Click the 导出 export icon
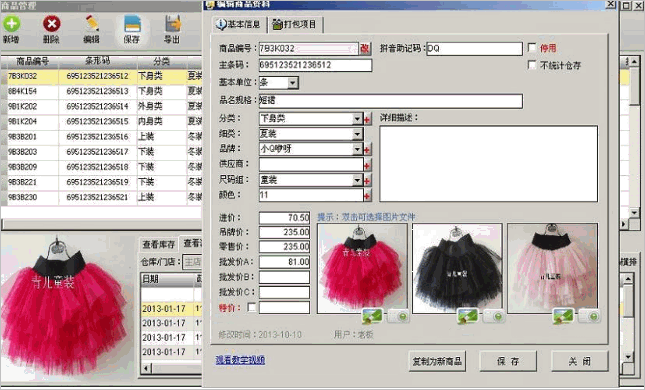 click(x=173, y=23)
